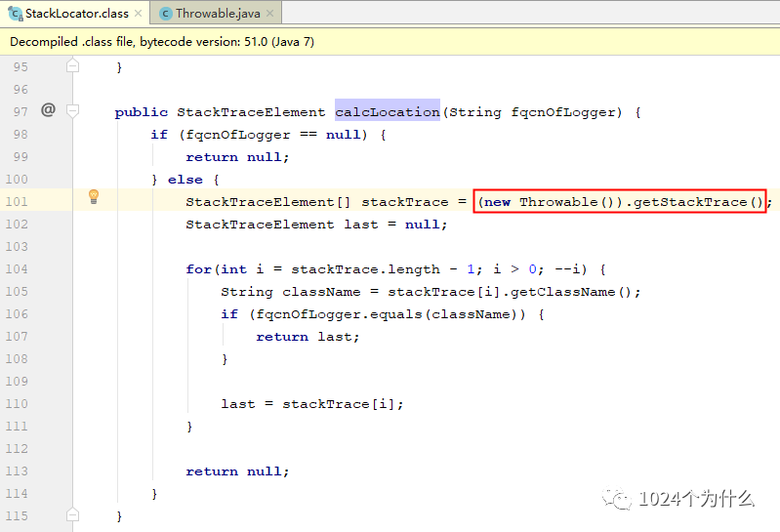Click the class file icon on StackLocator tab

click(x=16, y=14)
